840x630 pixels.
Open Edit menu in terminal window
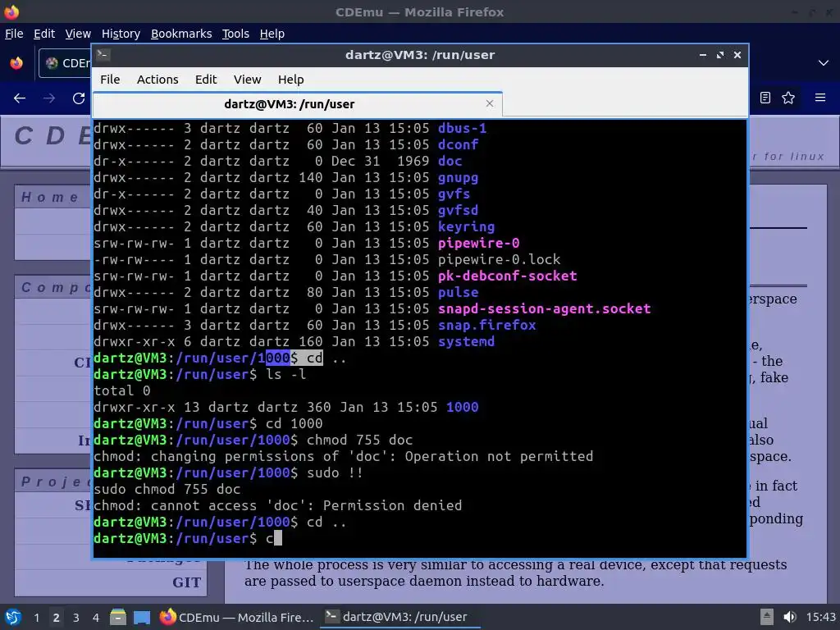206,80
